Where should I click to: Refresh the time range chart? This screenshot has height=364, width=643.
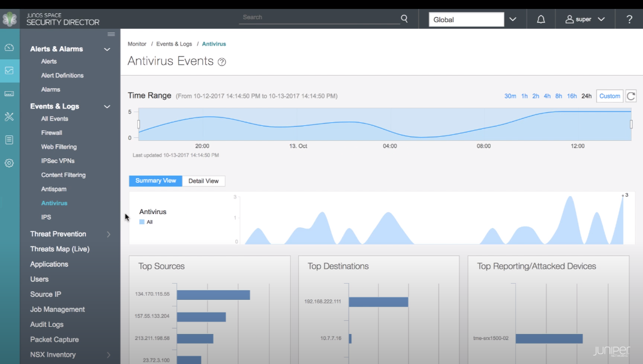(x=630, y=96)
